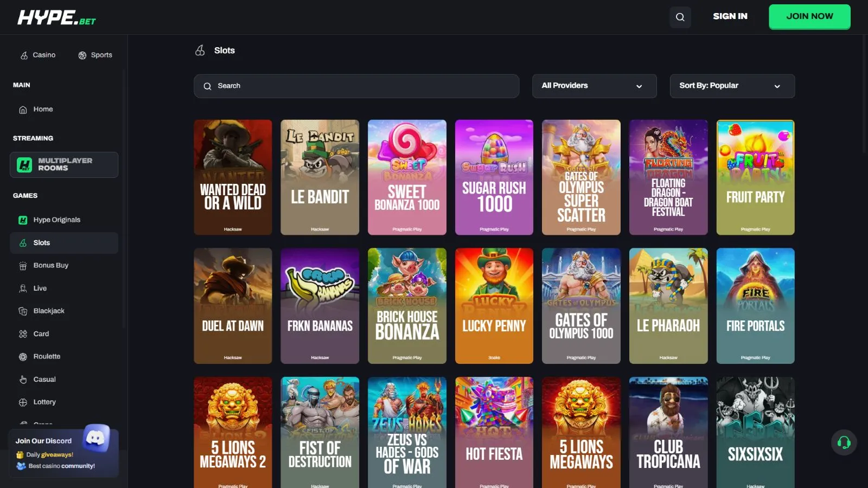Expand the All Providers dropdown
Screen dimensions: 868x488
click(595, 86)
